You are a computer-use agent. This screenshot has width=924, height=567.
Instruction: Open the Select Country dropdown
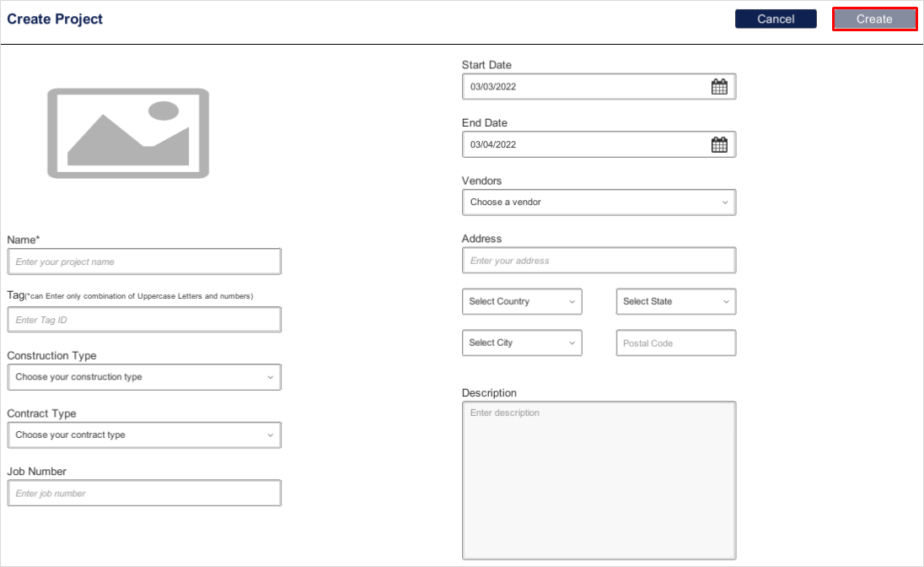click(x=522, y=301)
